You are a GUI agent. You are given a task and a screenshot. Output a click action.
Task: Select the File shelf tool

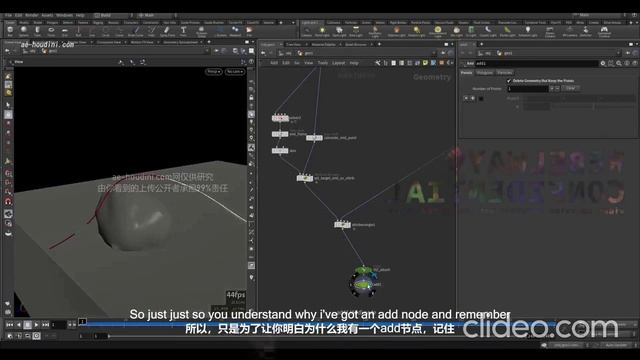tap(249, 31)
